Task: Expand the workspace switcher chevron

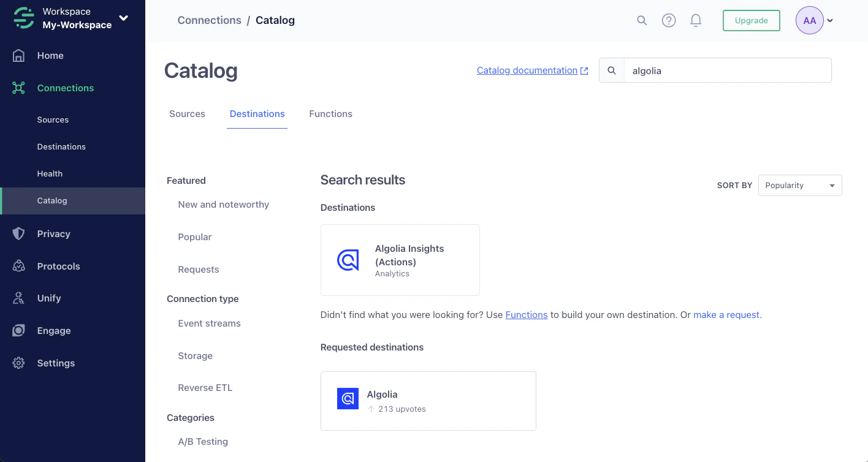Action: (124, 19)
